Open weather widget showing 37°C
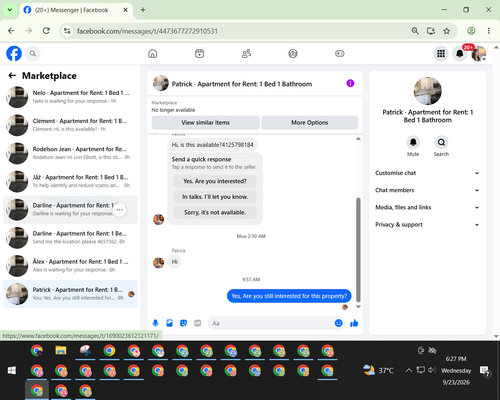The image size is (500, 400). [378, 370]
